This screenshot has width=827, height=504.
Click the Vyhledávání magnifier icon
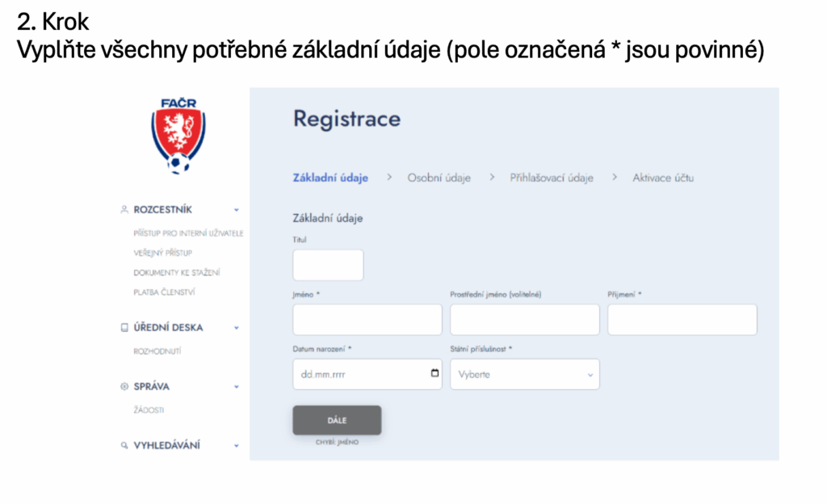(124, 445)
